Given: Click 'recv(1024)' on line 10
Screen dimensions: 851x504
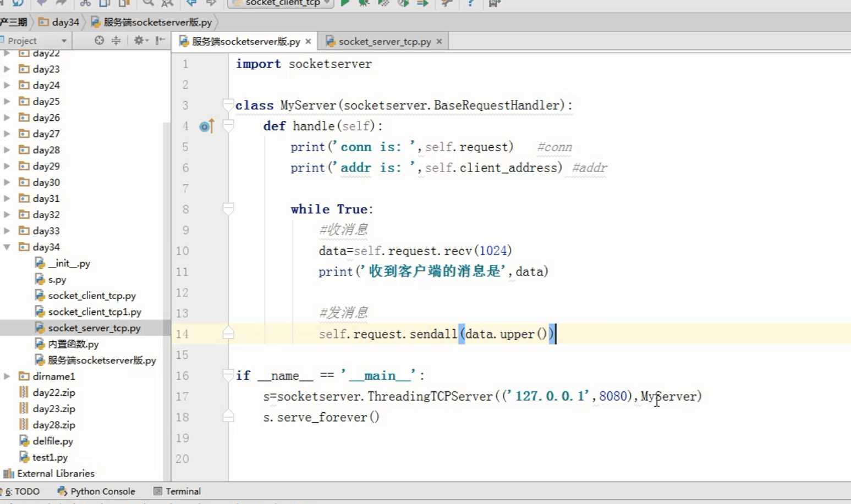Looking at the screenshot, I should click(477, 251).
